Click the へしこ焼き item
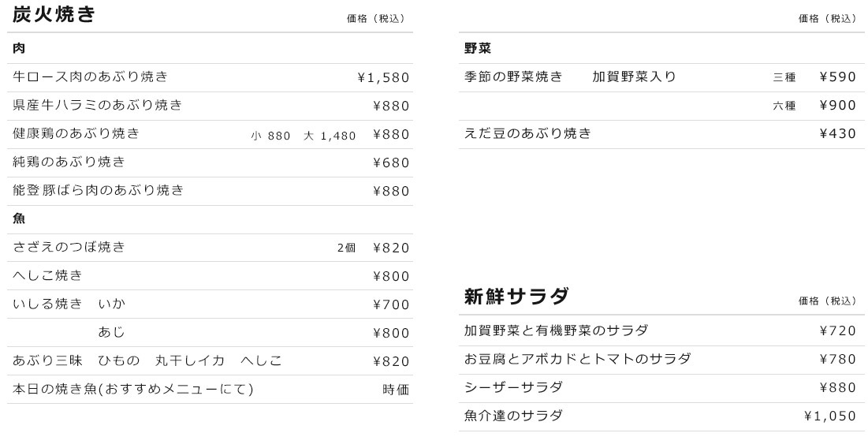The width and height of the screenshot is (868, 448). click(48, 276)
